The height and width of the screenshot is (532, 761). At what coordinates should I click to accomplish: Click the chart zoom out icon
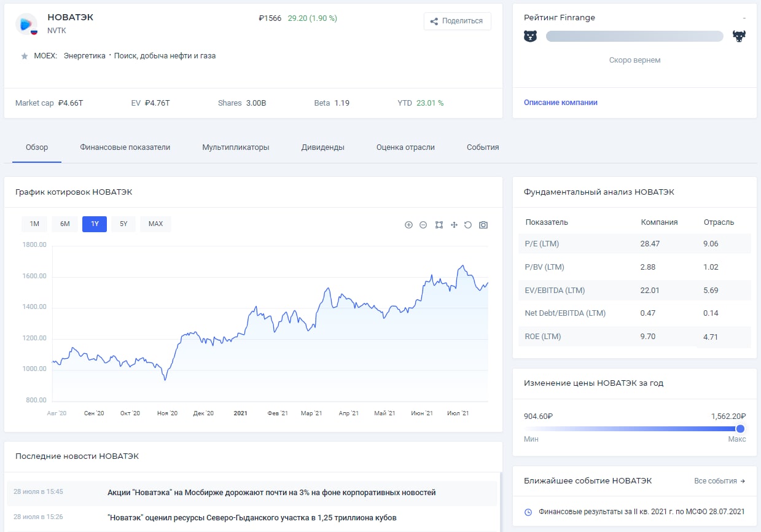tap(423, 225)
